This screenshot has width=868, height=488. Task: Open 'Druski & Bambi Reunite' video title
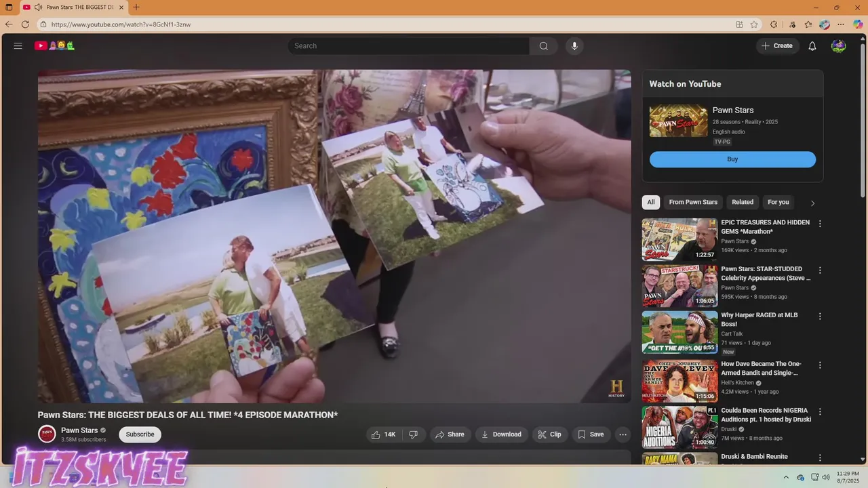pos(754,457)
